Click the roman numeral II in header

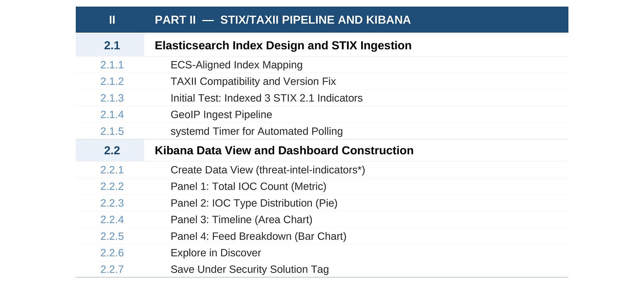pyautogui.click(x=112, y=20)
